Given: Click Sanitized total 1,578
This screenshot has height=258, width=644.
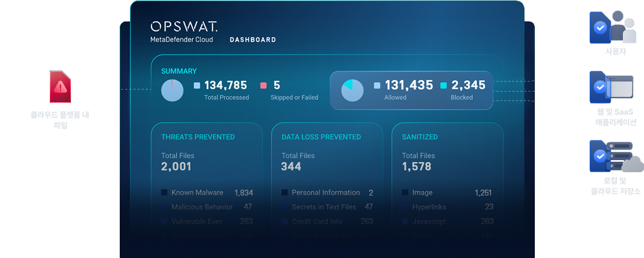Looking at the screenshot, I should click(x=417, y=166).
